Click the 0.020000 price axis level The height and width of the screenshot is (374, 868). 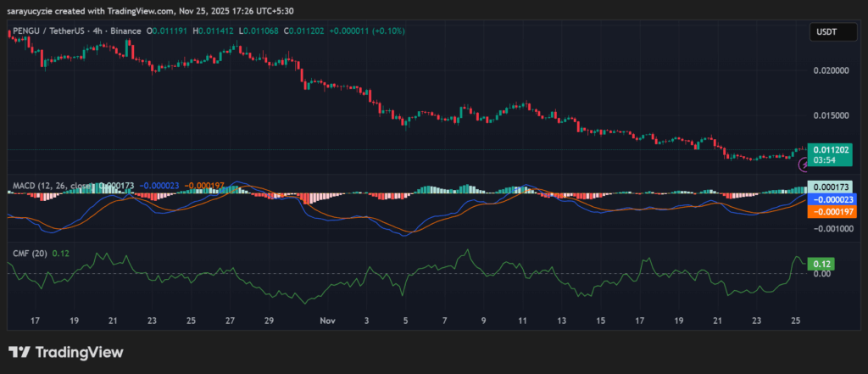pos(830,70)
